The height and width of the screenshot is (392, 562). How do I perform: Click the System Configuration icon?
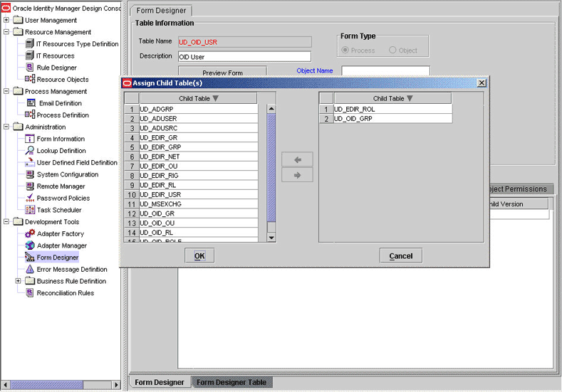(x=30, y=174)
